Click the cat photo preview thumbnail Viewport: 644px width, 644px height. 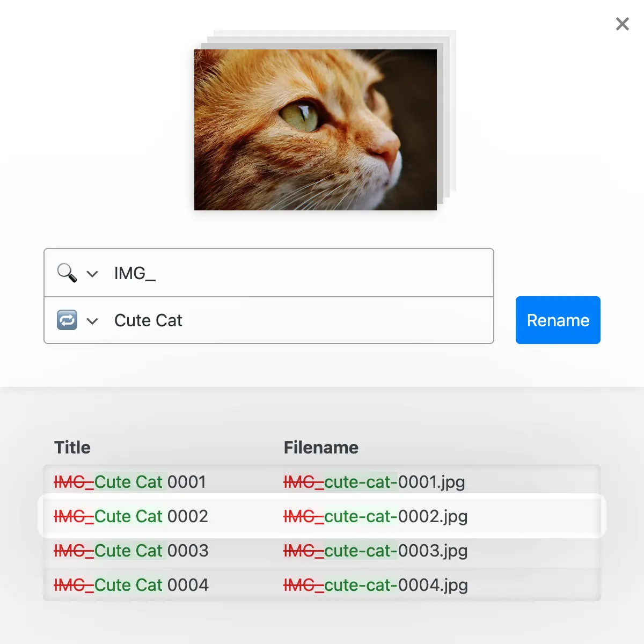click(x=316, y=129)
